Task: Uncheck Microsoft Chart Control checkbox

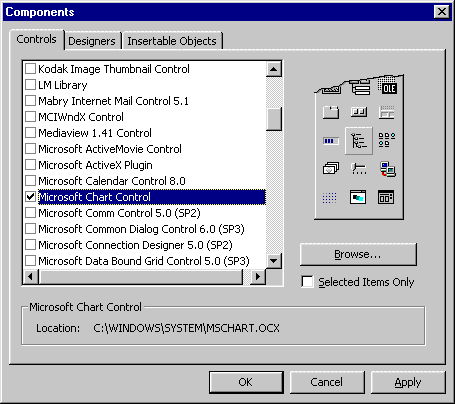Action: tap(31, 197)
